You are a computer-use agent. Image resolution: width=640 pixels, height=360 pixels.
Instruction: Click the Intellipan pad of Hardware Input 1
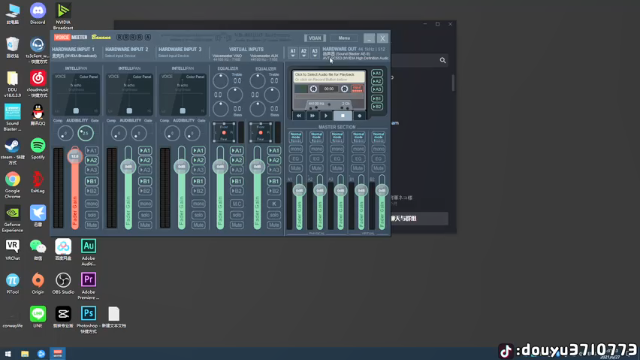[76, 94]
